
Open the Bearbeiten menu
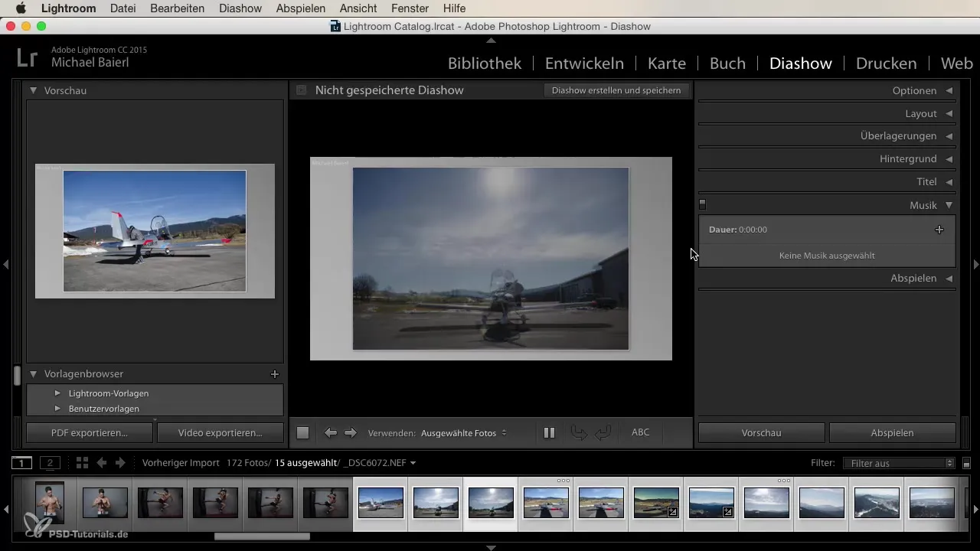click(178, 8)
